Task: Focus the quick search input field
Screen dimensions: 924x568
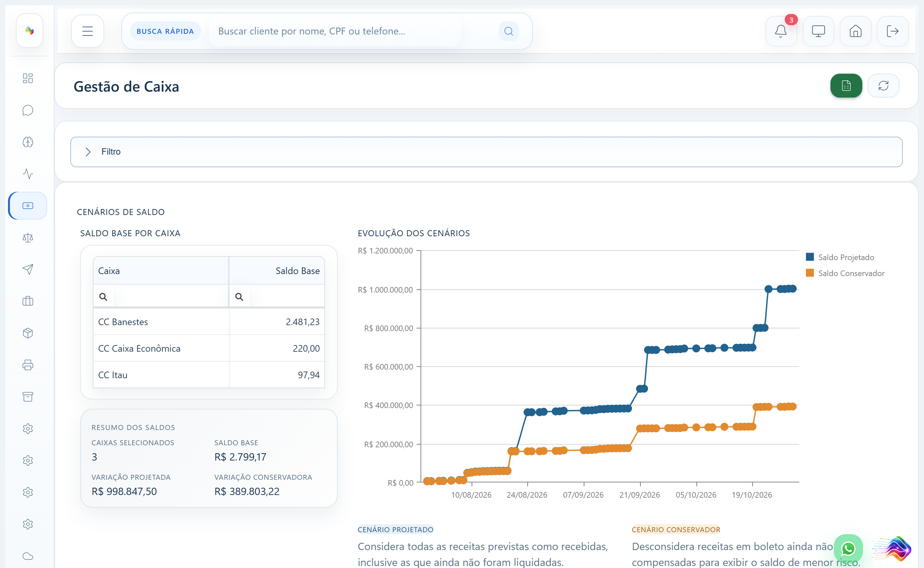Action: click(335, 31)
